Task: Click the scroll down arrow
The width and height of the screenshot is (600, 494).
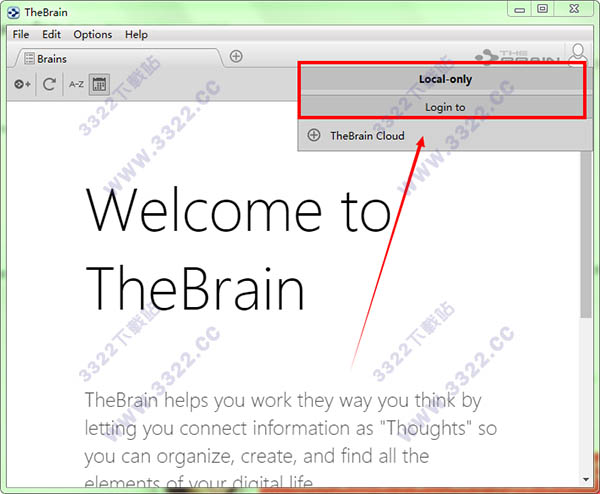Action: [x=585, y=479]
